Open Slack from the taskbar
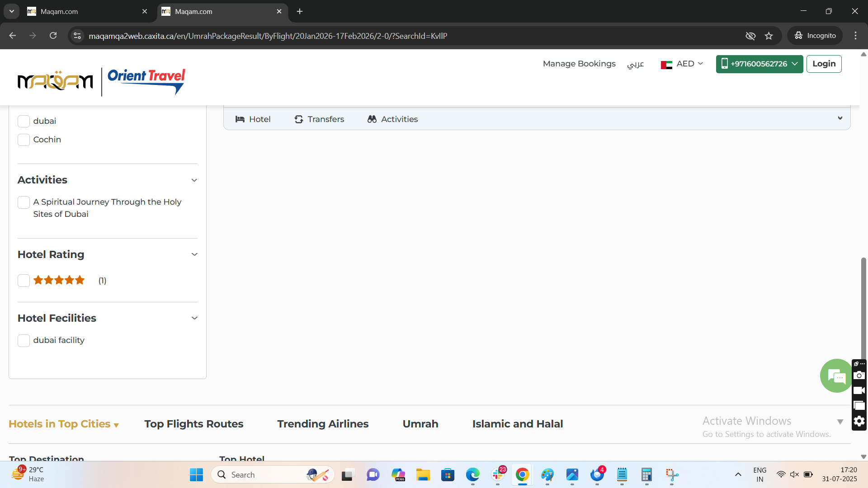868x488 pixels. coord(498,474)
